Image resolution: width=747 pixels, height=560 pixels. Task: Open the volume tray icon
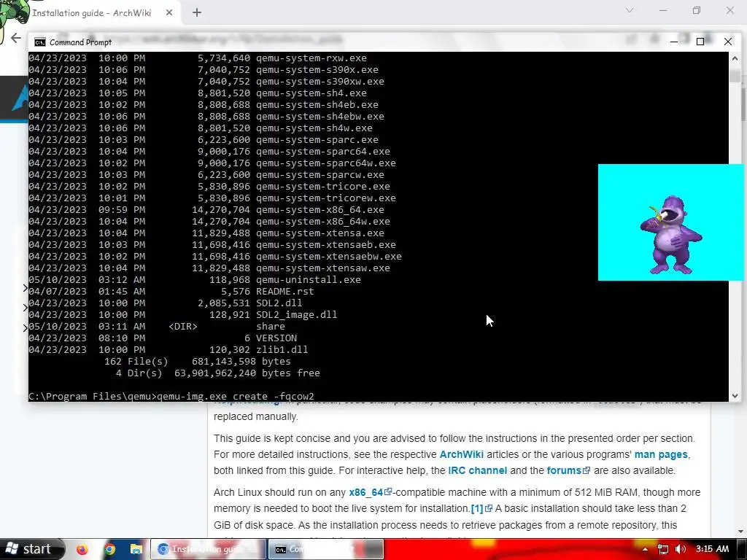tap(681, 549)
